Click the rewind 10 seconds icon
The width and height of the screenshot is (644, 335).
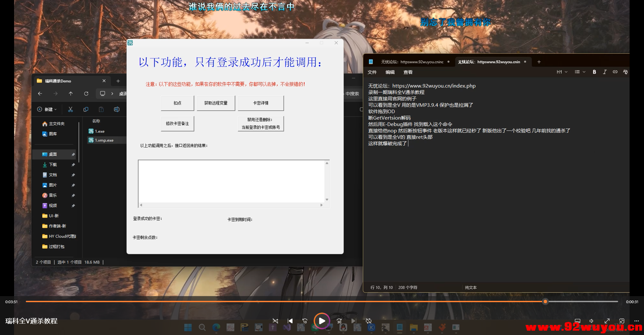(305, 321)
